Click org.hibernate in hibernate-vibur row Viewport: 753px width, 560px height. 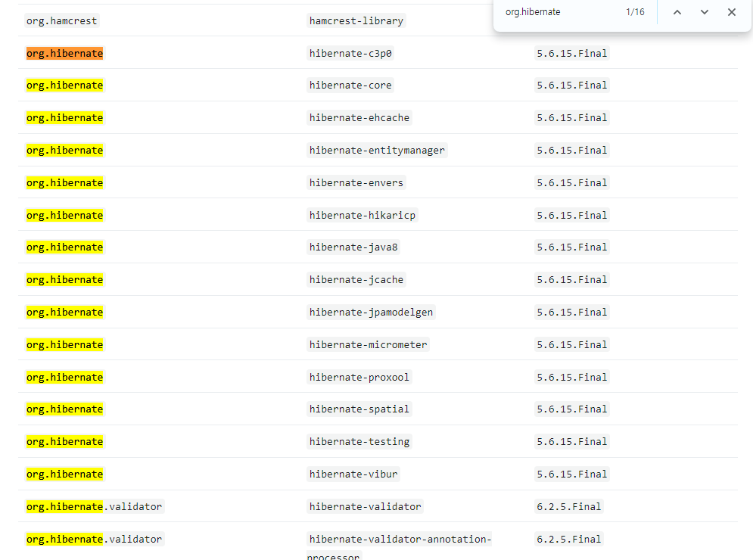coord(65,474)
